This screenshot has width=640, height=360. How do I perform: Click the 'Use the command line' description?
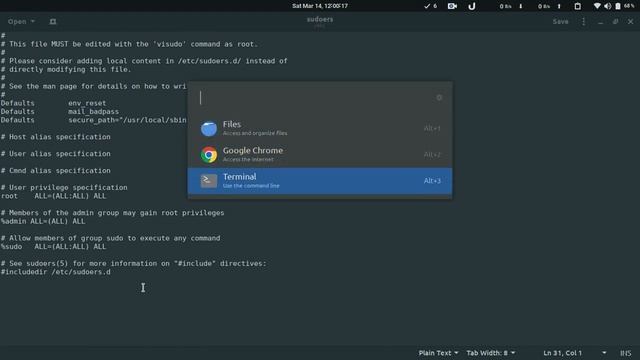coord(251,186)
